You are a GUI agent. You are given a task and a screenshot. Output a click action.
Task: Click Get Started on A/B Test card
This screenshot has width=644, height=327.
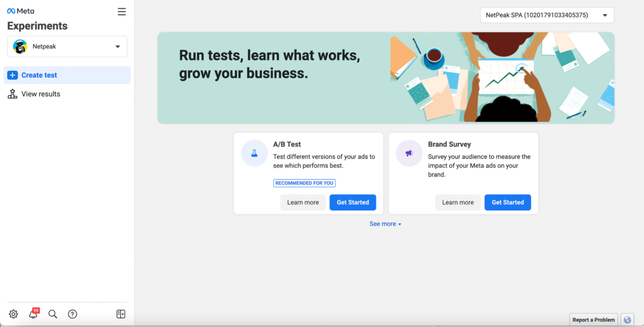point(353,202)
